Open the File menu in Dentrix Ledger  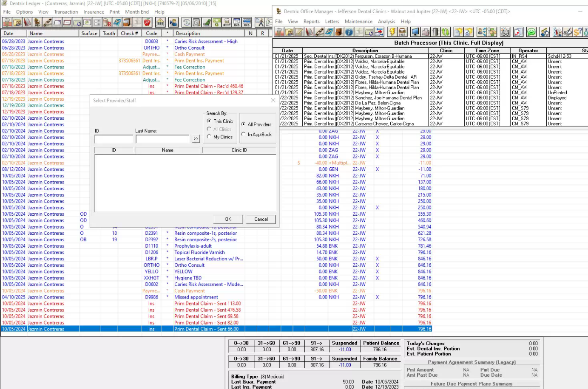pos(7,12)
